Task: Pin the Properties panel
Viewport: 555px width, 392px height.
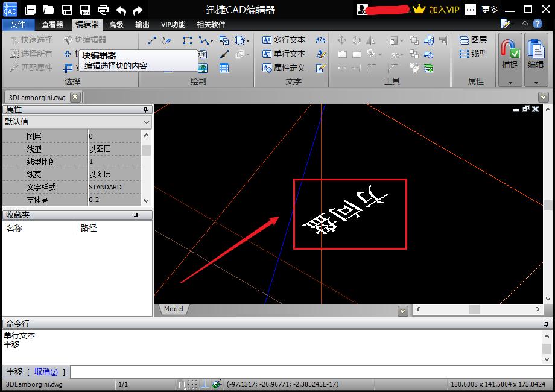Action: (145, 110)
